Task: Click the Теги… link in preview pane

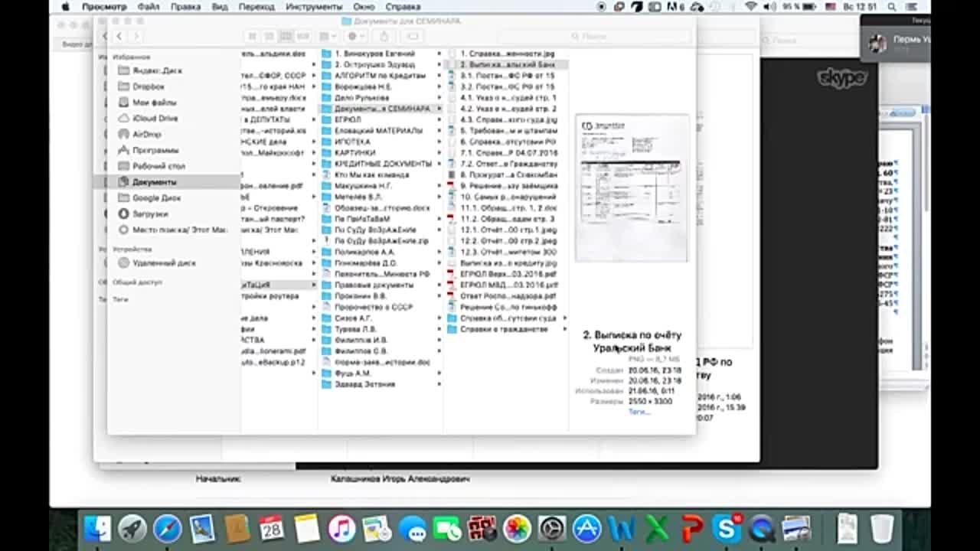Action: coord(639,412)
